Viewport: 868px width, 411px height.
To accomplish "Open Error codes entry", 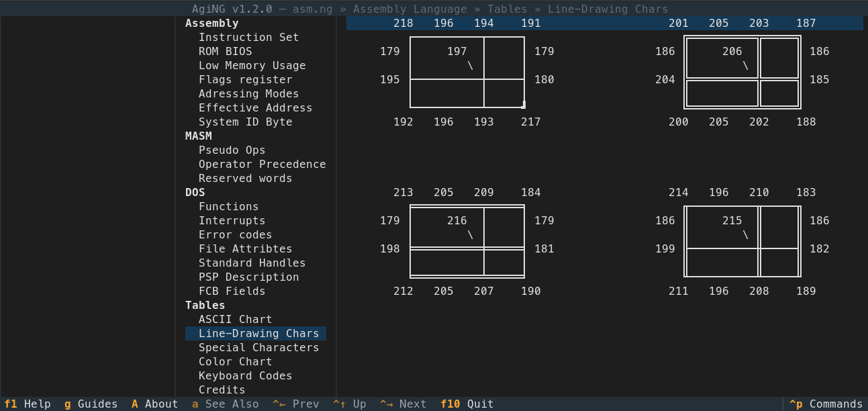I will [x=236, y=235].
